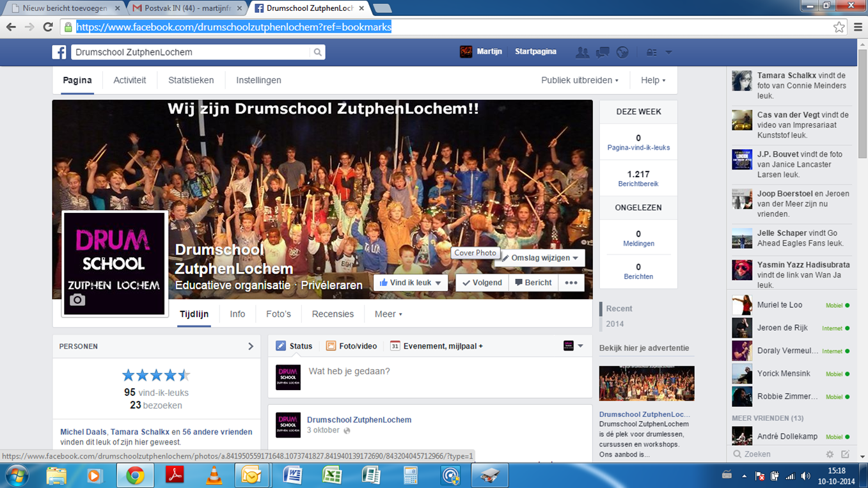Click the Bericht button
The width and height of the screenshot is (868, 488).
(533, 283)
